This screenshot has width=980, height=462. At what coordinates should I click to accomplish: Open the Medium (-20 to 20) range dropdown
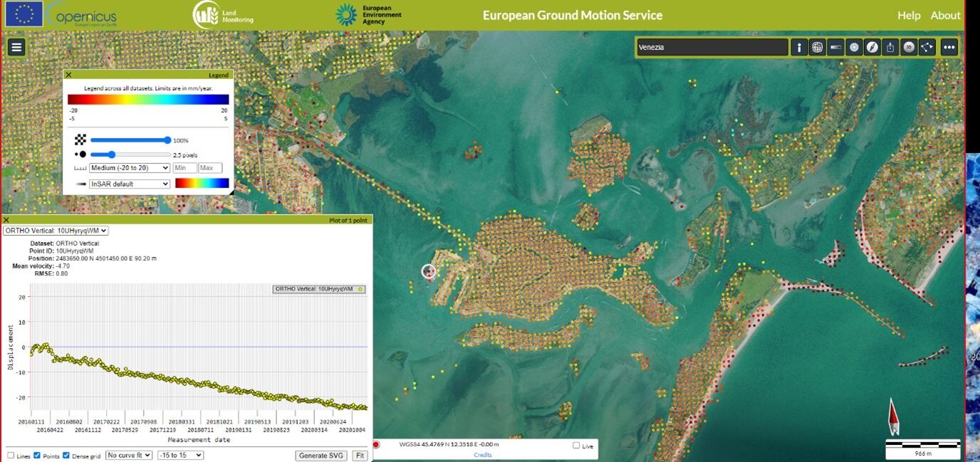(x=129, y=168)
